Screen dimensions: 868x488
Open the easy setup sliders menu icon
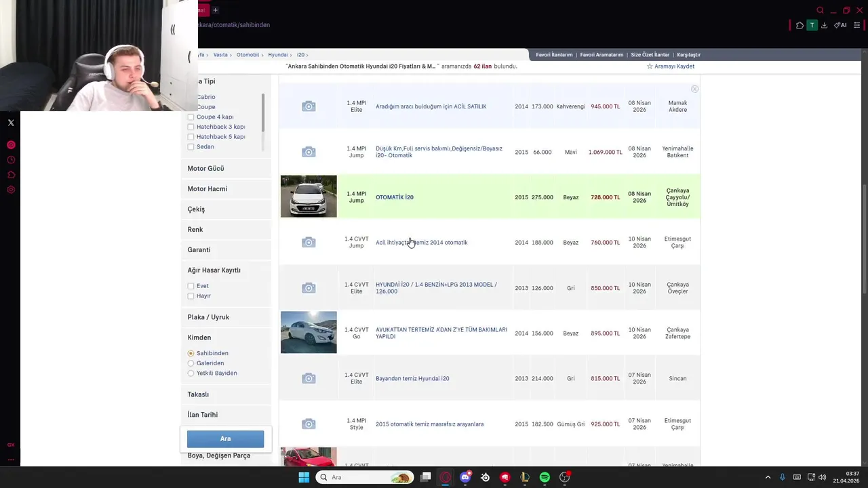[856, 25]
